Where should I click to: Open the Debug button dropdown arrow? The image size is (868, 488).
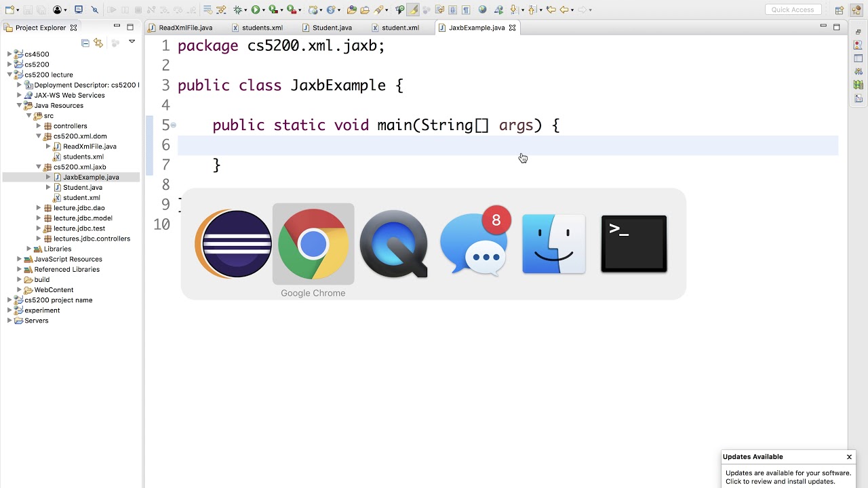click(x=245, y=10)
